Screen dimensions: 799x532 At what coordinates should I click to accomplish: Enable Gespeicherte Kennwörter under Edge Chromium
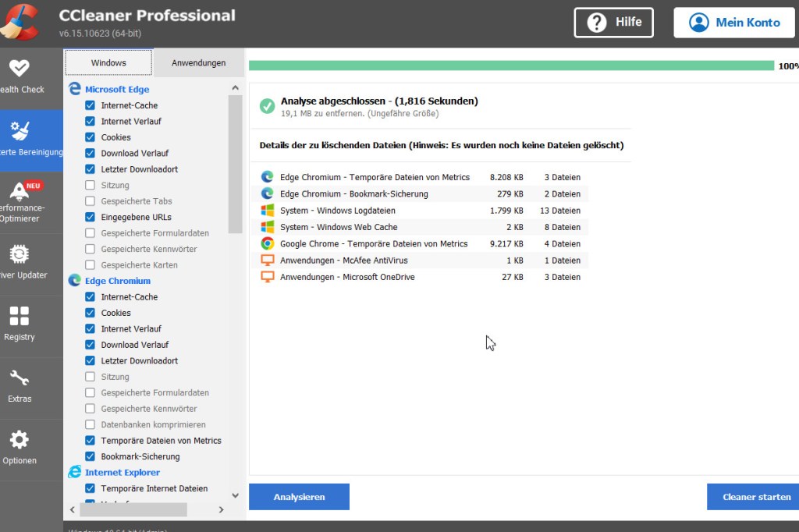tap(91, 408)
